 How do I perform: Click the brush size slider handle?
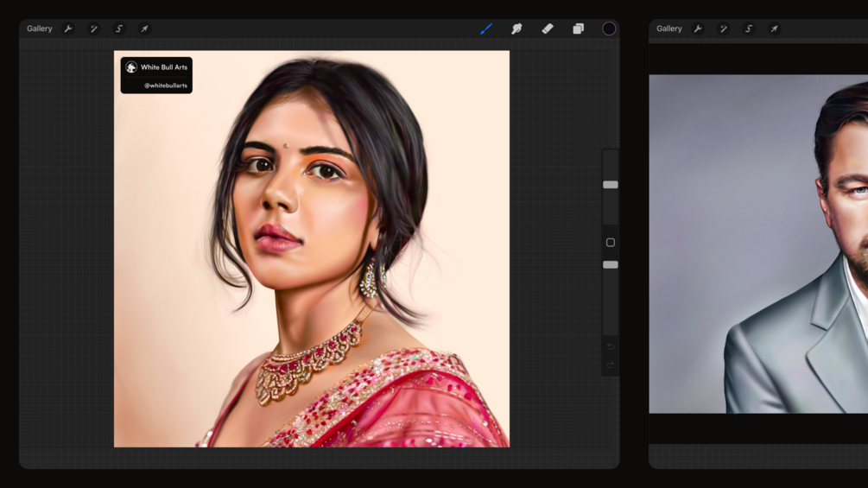[x=611, y=185]
